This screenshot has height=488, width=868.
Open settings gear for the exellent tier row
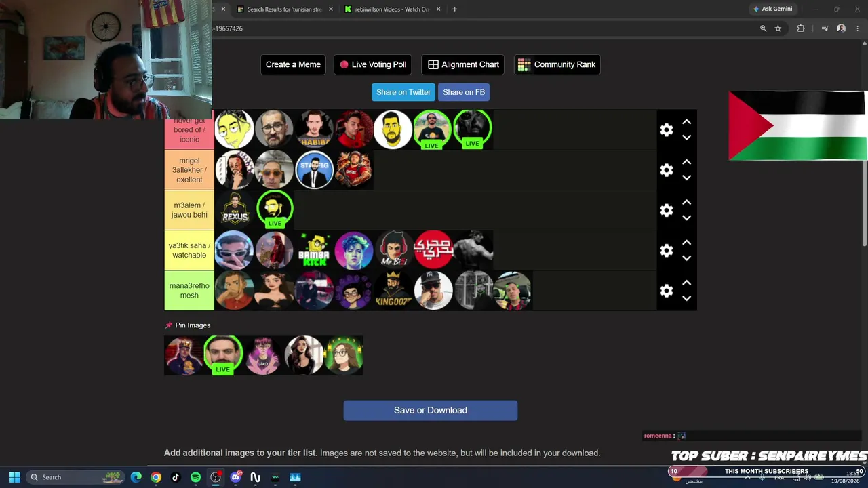667,170
